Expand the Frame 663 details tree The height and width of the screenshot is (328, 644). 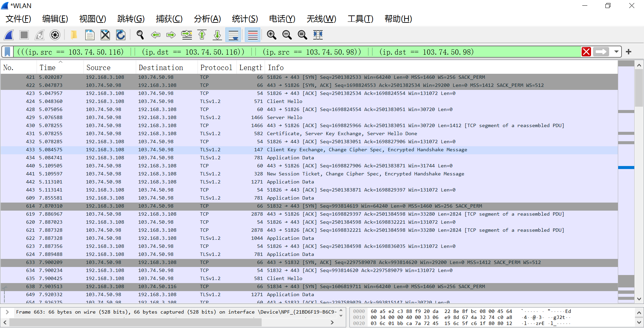[7, 312]
